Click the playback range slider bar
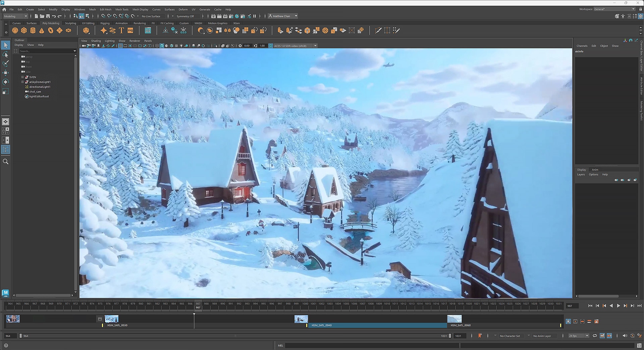 point(235,336)
